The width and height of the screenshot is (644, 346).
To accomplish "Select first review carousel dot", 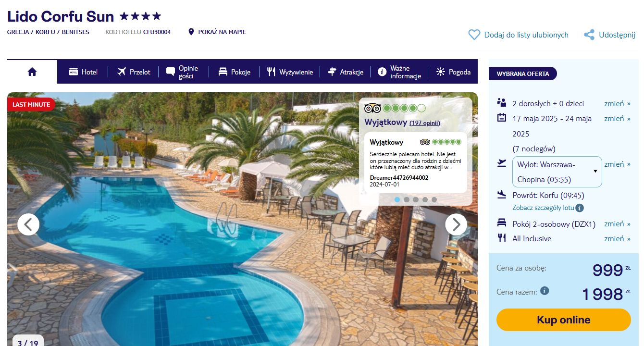I will pyautogui.click(x=397, y=199).
